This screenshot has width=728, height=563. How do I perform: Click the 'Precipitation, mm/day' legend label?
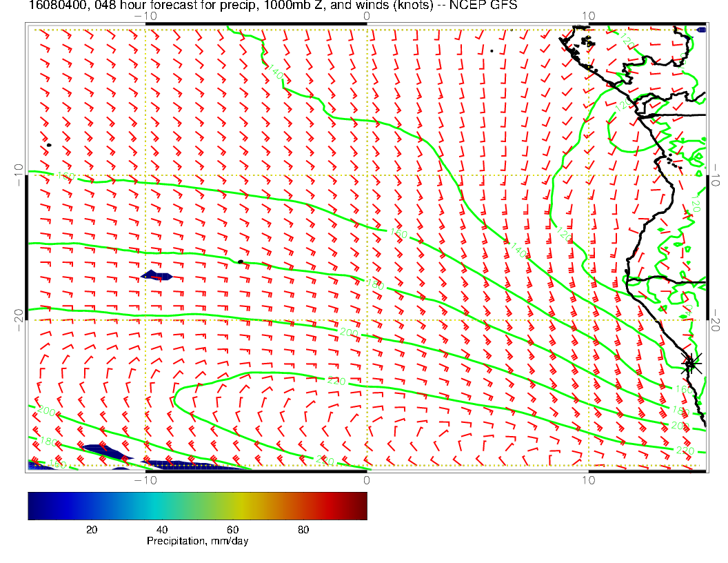197,541
